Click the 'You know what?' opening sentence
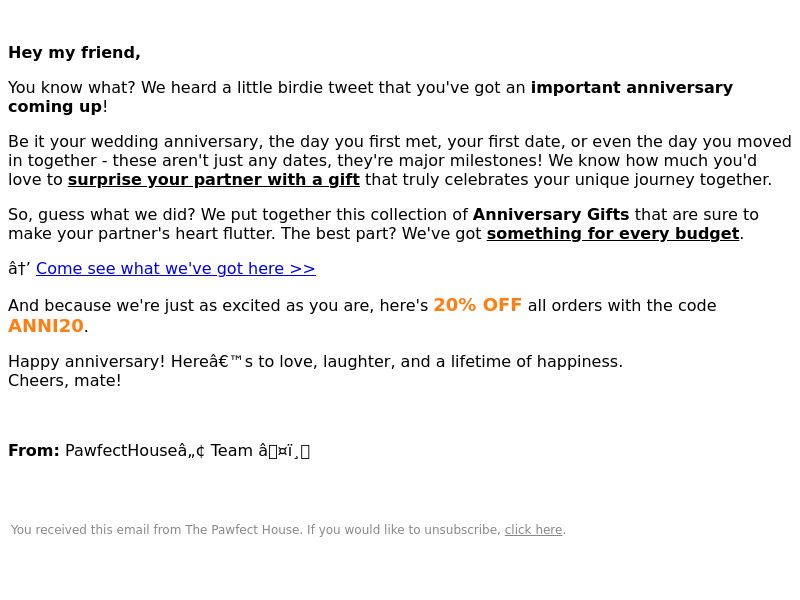 [72, 87]
